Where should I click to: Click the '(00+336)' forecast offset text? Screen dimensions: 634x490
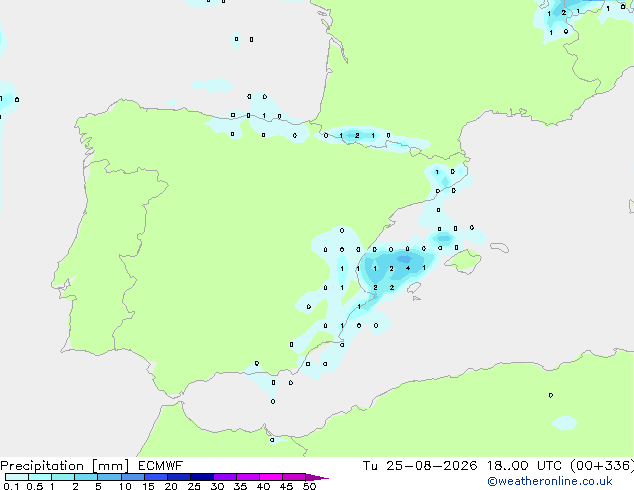tap(602, 466)
